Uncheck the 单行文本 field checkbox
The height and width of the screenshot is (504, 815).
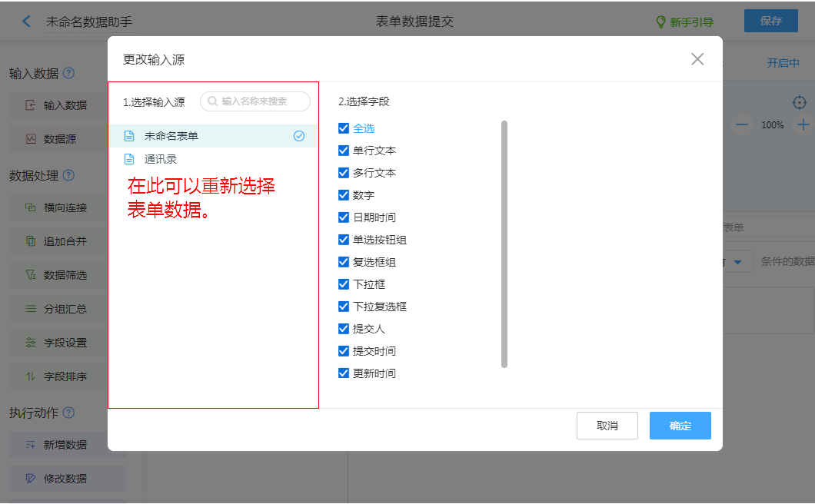(344, 151)
